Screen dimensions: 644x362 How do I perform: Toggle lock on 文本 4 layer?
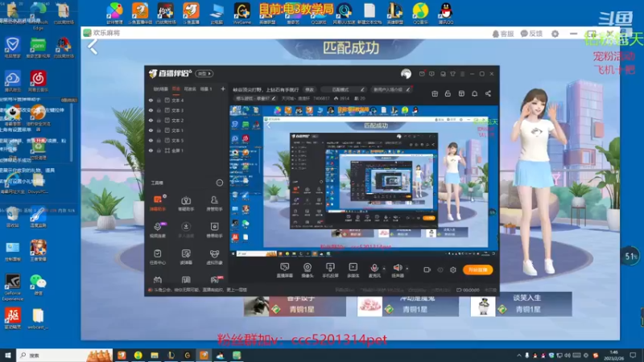pyautogui.click(x=159, y=100)
